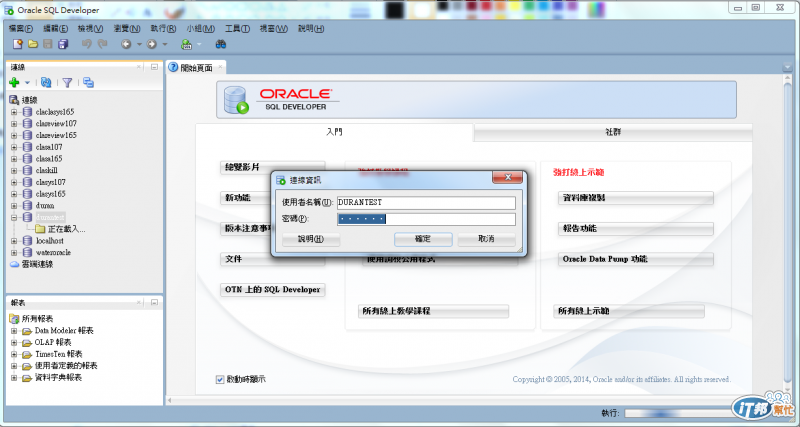Click the funnel filter icon in 連線 panel
800x427 pixels.
click(67, 82)
